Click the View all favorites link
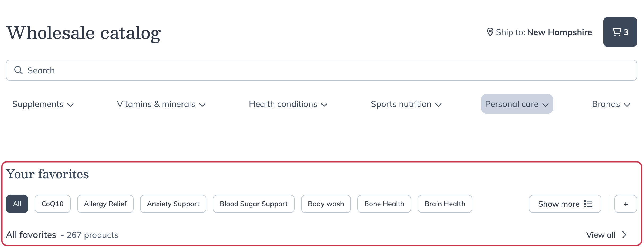Viewport: 644px width, 249px height. tap(600, 235)
